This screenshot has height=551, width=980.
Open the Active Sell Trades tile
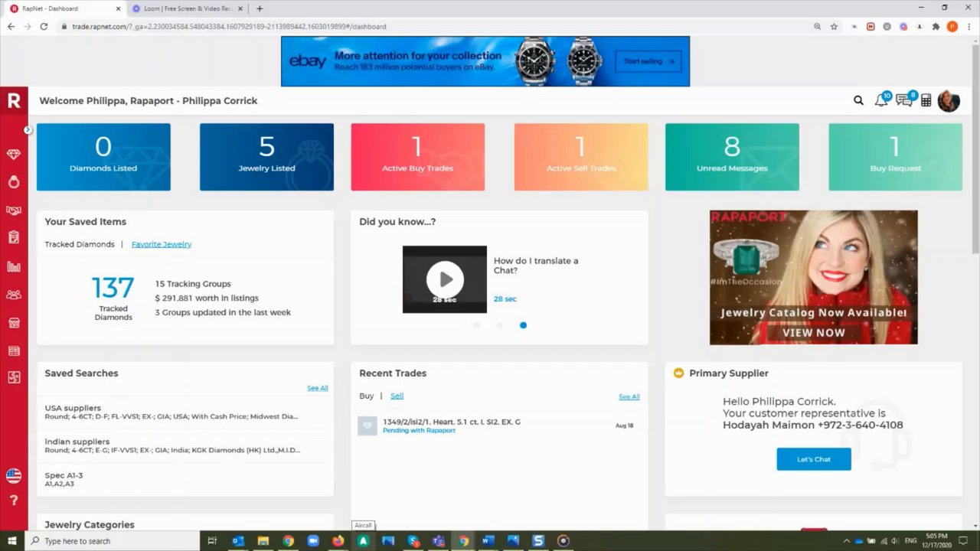point(581,157)
